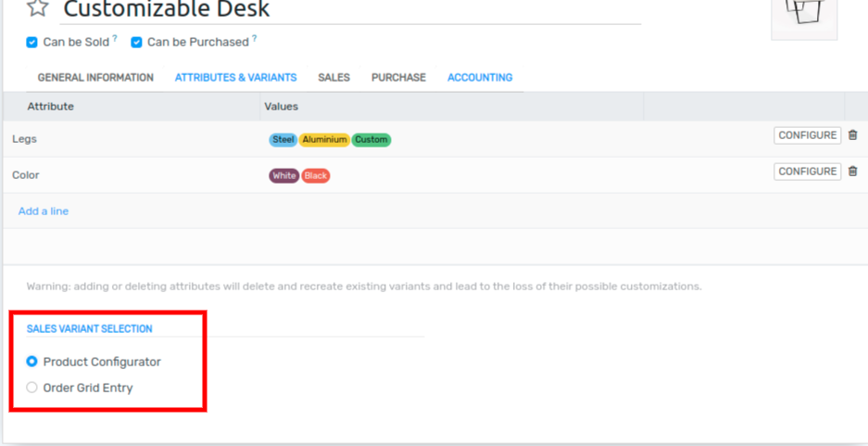Delete the Color attribute row using trash icon
This screenshot has height=446, width=868.
853,172
